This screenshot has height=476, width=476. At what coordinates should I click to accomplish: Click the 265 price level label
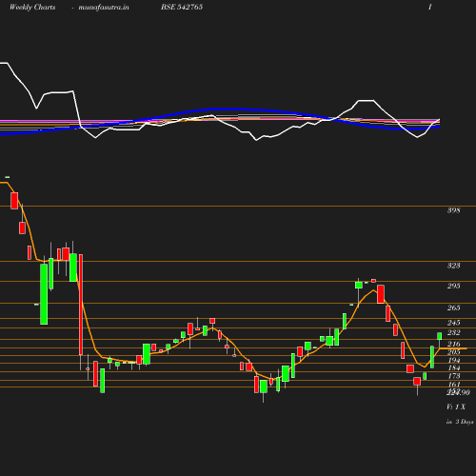coord(453,307)
